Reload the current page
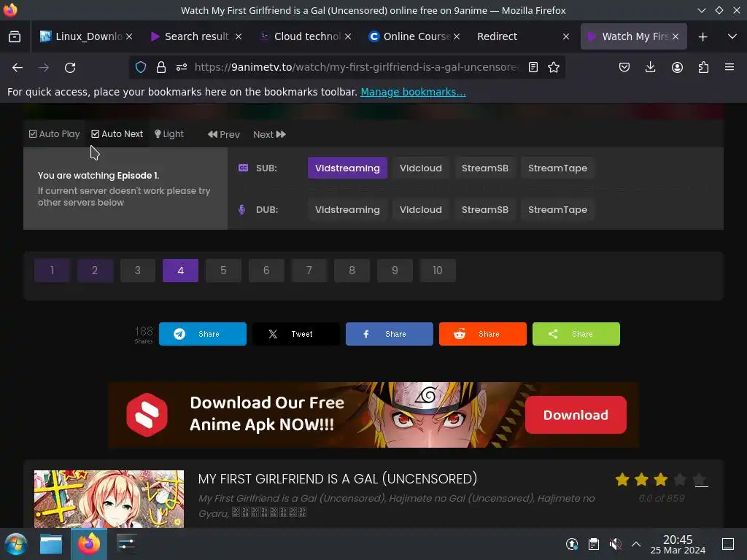 click(x=70, y=68)
